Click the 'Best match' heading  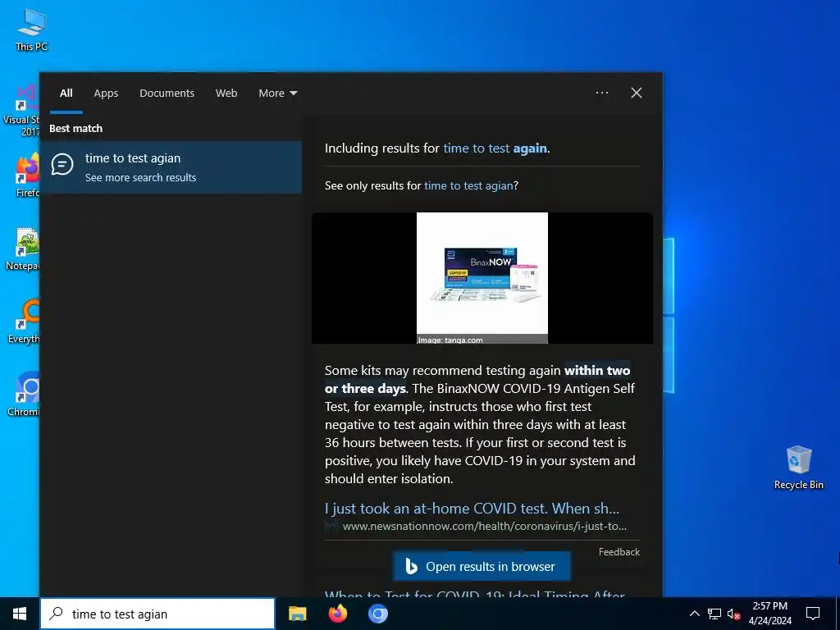click(75, 129)
